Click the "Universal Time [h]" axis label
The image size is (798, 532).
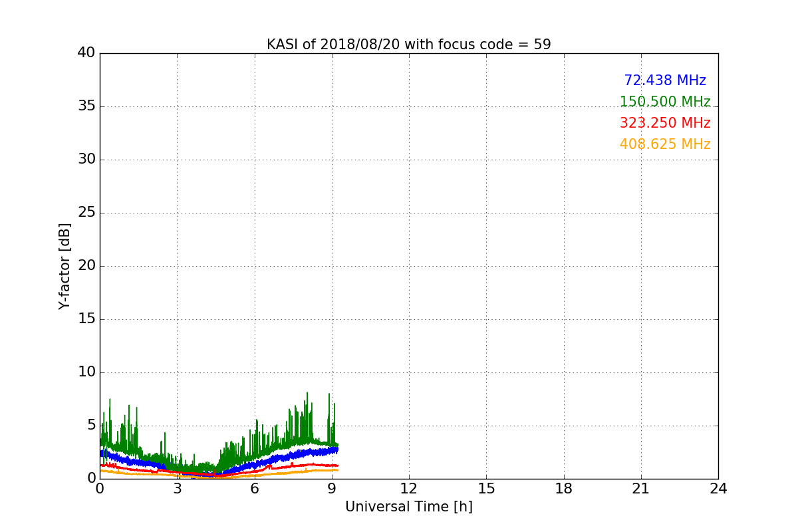click(408, 507)
